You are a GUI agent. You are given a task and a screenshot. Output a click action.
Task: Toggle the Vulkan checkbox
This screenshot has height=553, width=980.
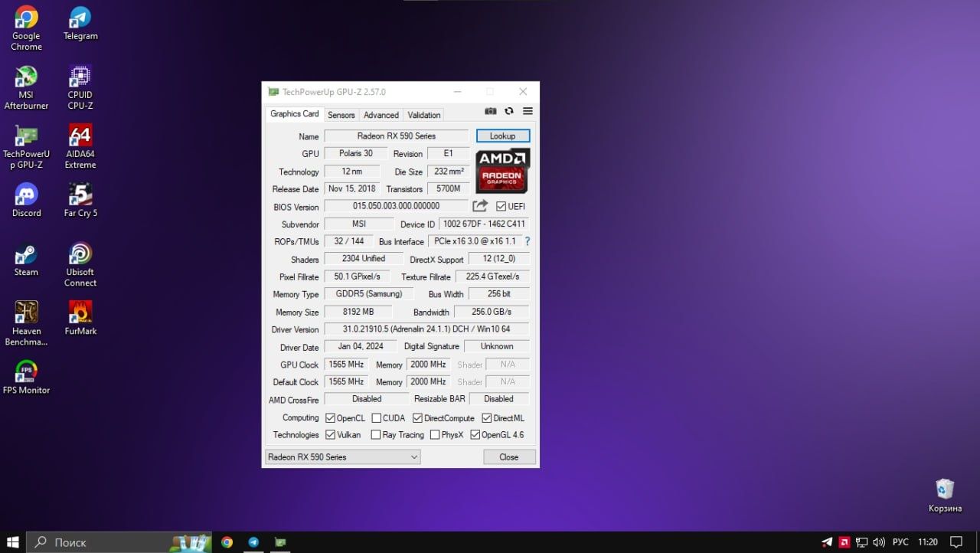(331, 435)
